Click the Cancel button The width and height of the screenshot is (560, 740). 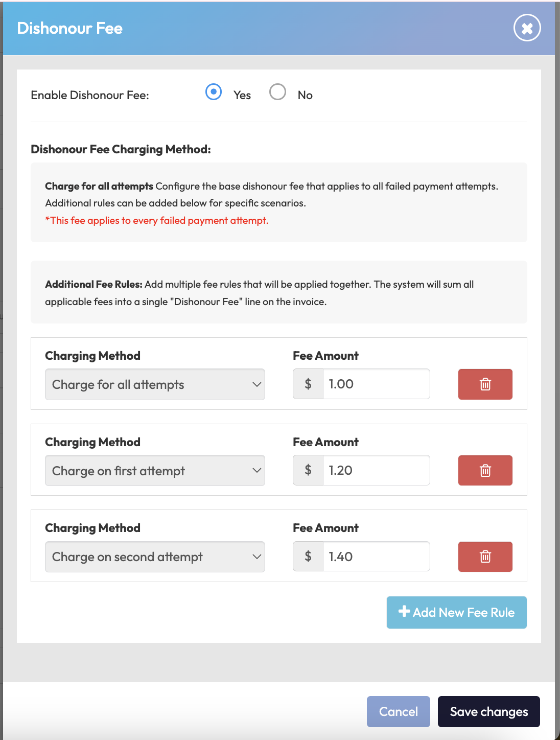[398, 711]
